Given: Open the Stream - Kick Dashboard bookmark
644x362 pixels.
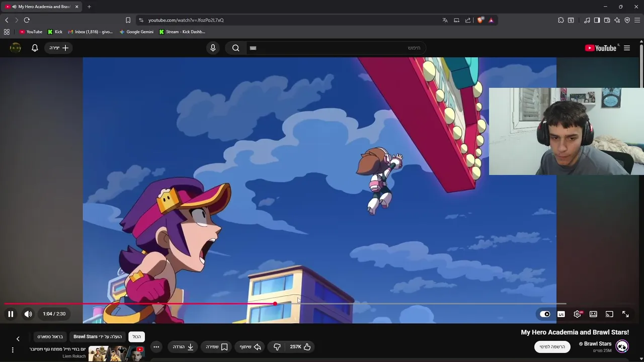Looking at the screenshot, I should click(182, 32).
